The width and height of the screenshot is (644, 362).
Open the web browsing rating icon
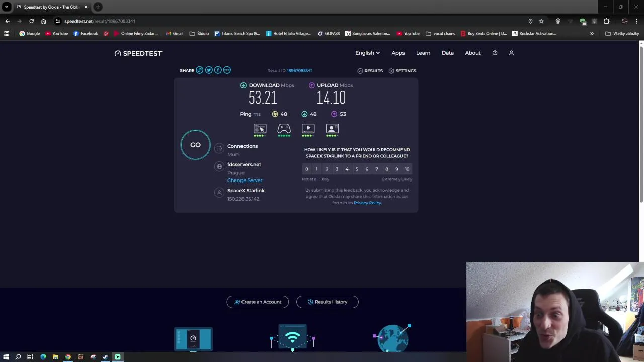tap(260, 129)
